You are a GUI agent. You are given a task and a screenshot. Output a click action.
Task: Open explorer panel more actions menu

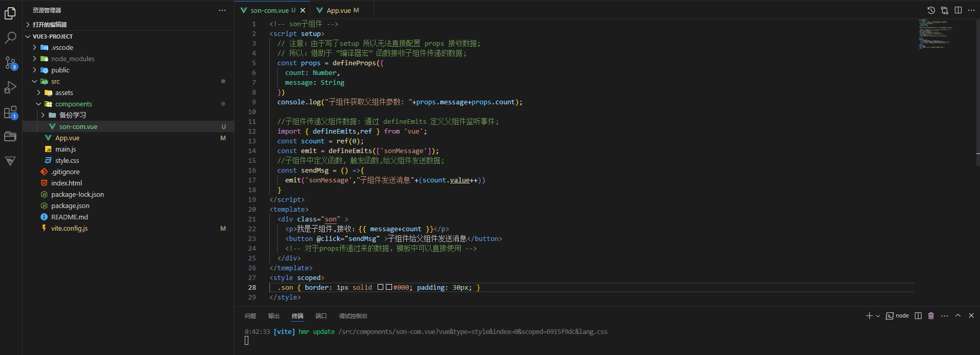(x=222, y=10)
